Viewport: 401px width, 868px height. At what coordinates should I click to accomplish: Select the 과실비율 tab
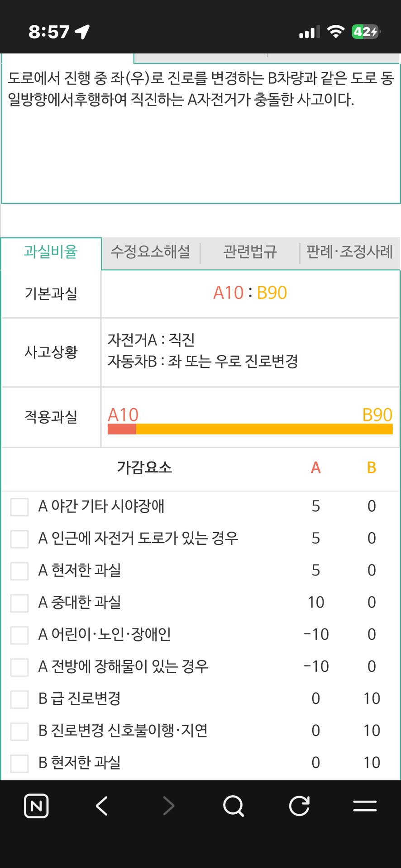(51, 252)
